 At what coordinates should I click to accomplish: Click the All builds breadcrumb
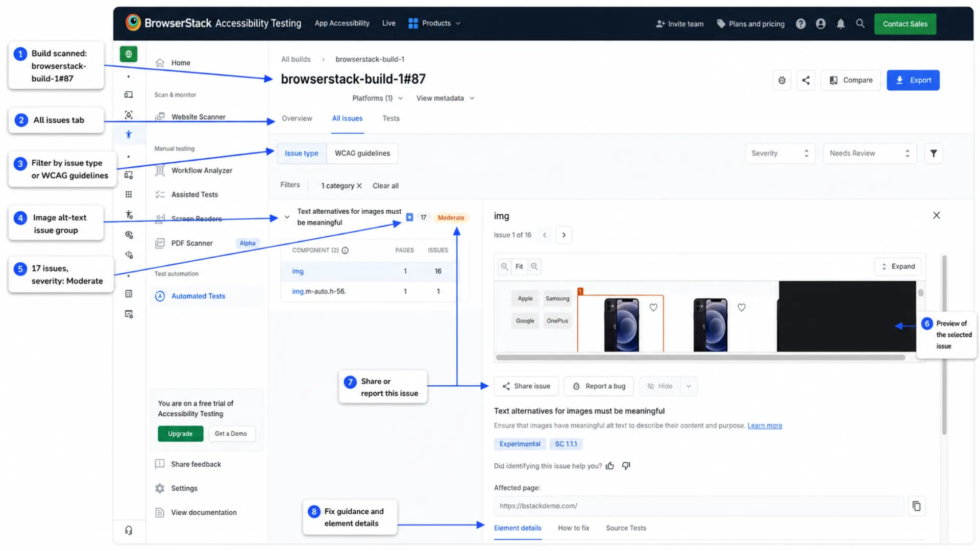[296, 59]
